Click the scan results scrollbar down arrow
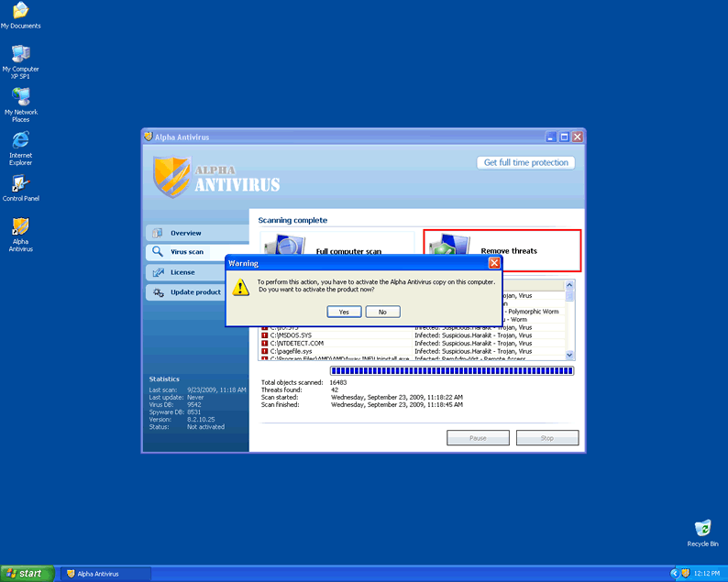 pyautogui.click(x=569, y=355)
